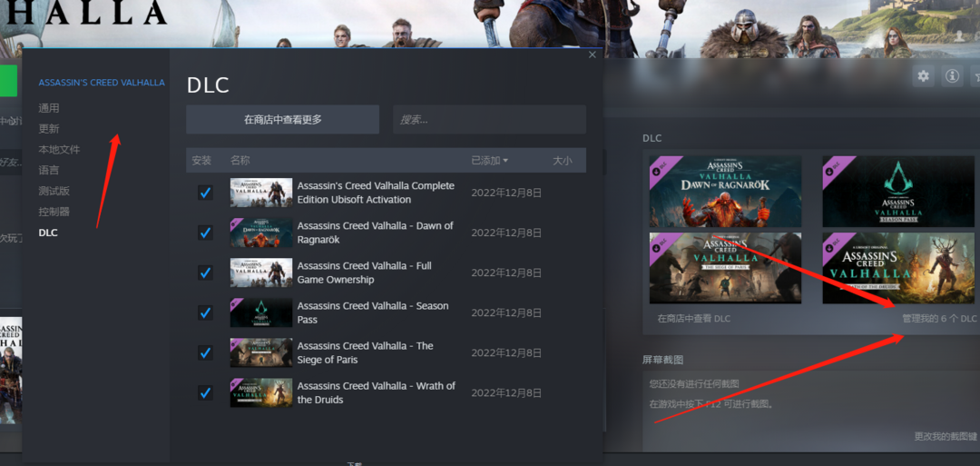Click 在商店中查看更多 button
Viewport: 980px width, 466px height.
coord(282,120)
